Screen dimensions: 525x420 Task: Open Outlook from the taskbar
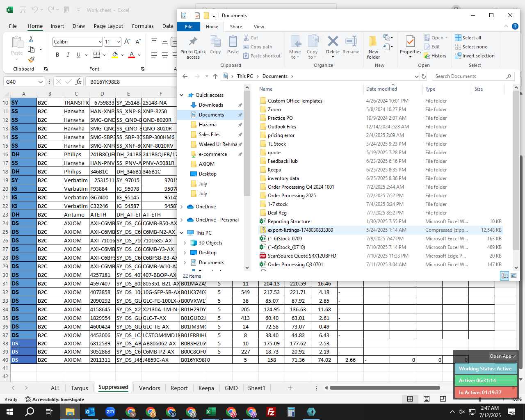90,412
